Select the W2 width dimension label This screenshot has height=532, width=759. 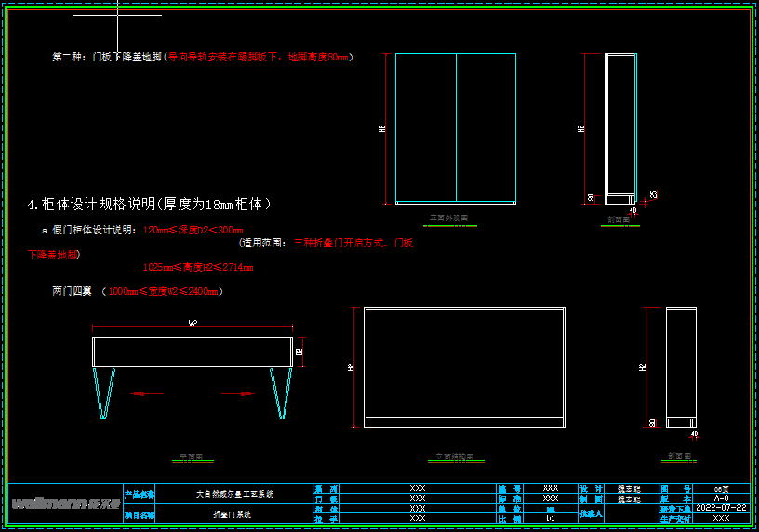[x=193, y=324]
